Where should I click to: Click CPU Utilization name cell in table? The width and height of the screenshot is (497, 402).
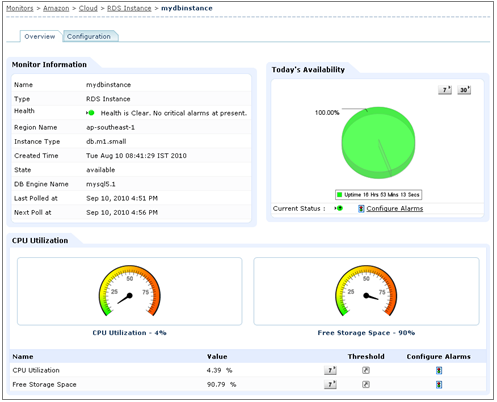(36, 370)
